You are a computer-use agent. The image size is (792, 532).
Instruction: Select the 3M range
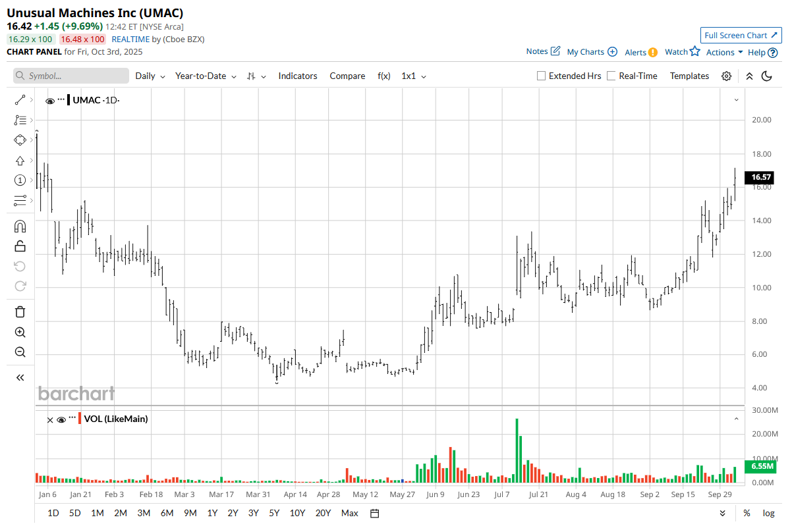(144, 513)
